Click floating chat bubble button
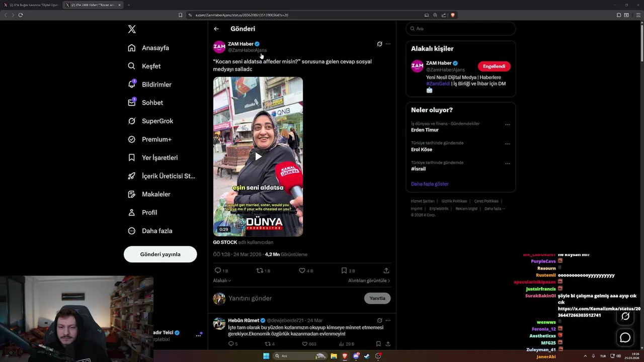The width and height of the screenshot is (644, 362). coord(625,337)
